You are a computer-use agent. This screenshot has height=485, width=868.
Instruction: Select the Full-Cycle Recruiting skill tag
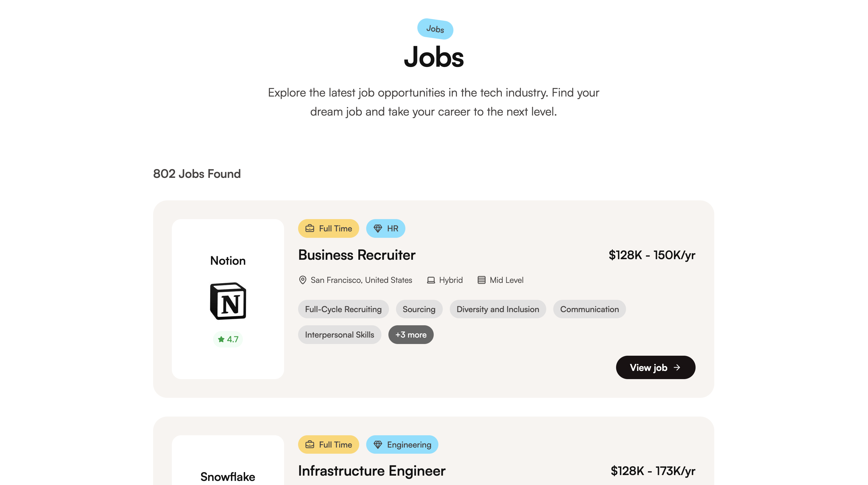point(343,309)
